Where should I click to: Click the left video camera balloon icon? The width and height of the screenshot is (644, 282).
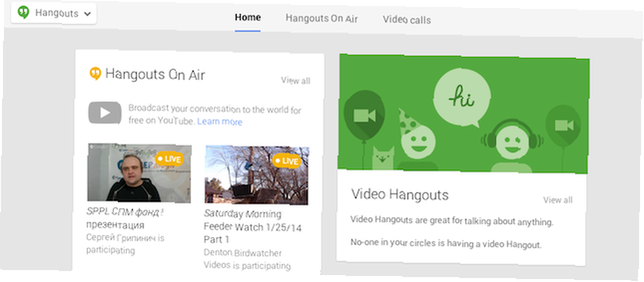pos(365,116)
